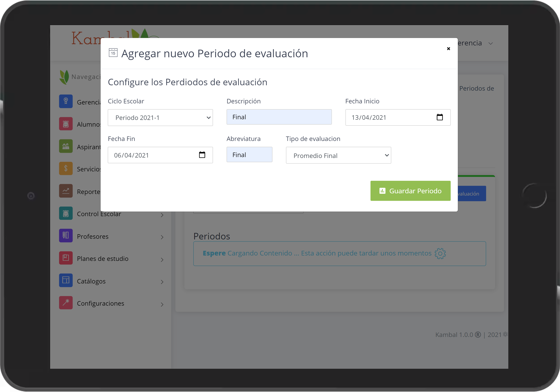Click the Aspirantes sidebar icon
The image size is (560, 392).
(66, 146)
